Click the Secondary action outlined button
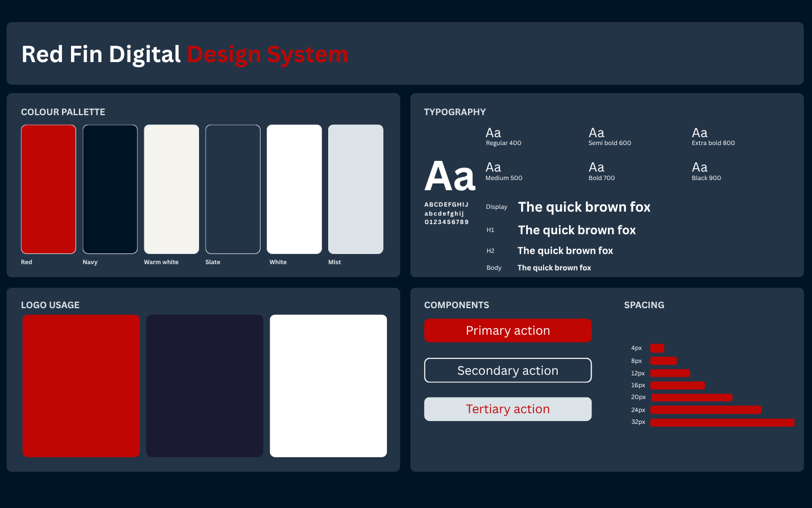The width and height of the screenshot is (812, 508). [507, 370]
